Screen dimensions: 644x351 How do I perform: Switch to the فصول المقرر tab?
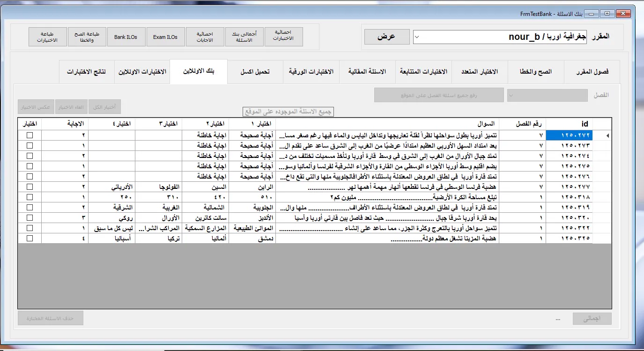592,72
